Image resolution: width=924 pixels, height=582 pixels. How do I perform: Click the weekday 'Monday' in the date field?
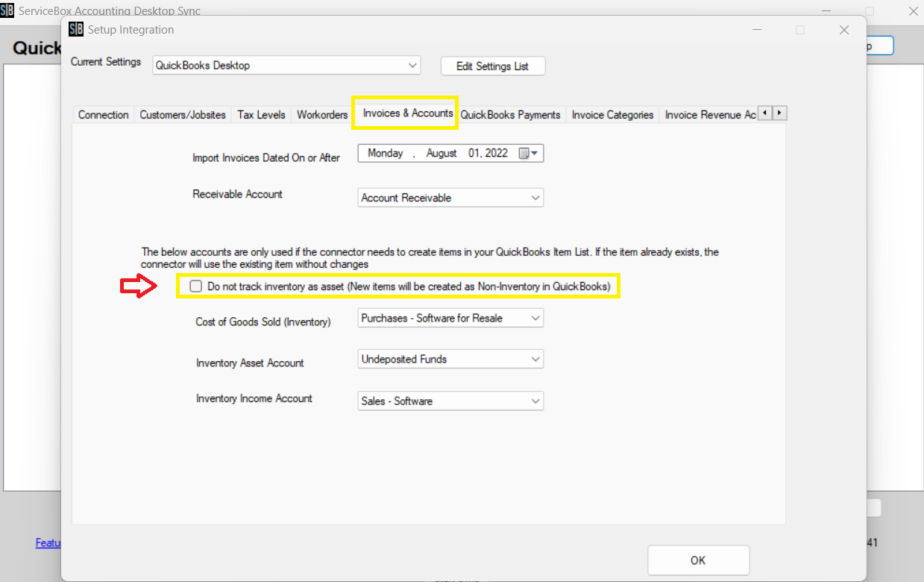click(x=386, y=153)
